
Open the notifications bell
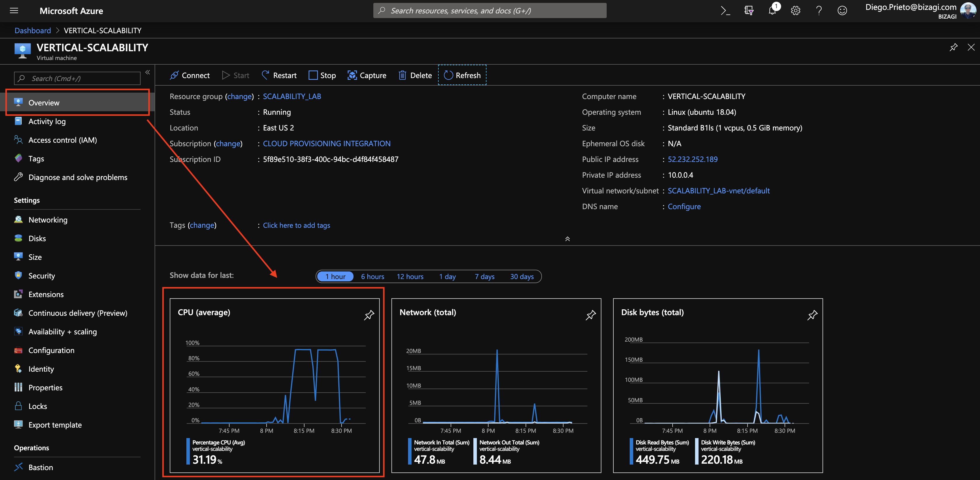point(772,10)
